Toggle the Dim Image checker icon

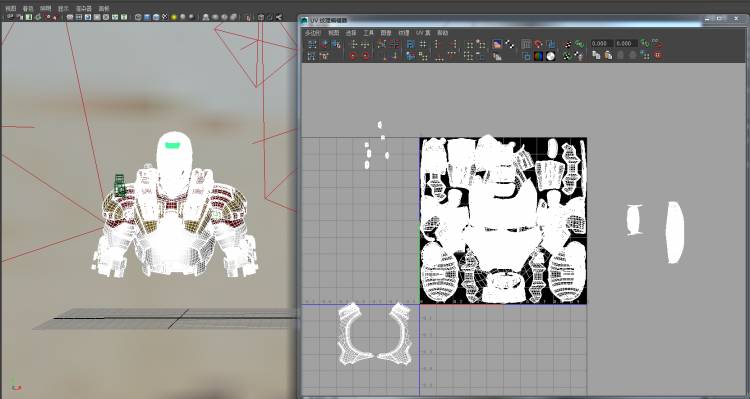pyautogui.click(x=509, y=44)
